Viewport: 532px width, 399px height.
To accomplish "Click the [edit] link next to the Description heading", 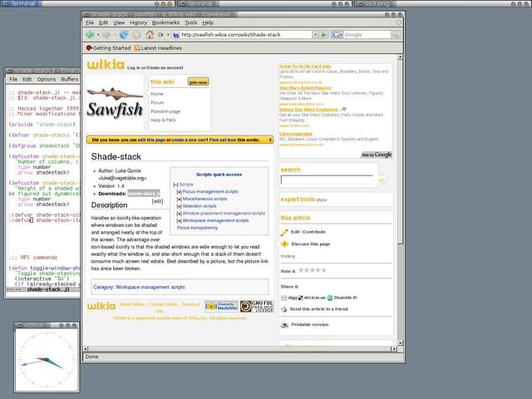I will 157,201.
